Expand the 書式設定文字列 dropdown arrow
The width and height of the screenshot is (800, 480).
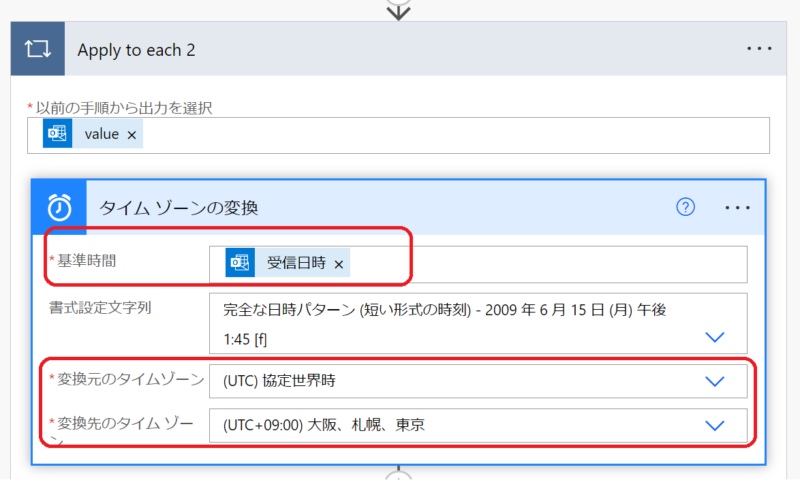click(715, 337)
